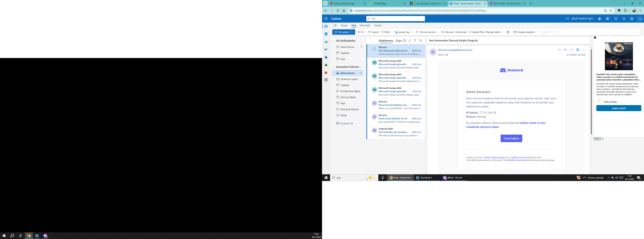Viewport: 644px width, 239px height.
Task: Open the Gönderilmiş Öğeler folder
Action: [347, 91]
